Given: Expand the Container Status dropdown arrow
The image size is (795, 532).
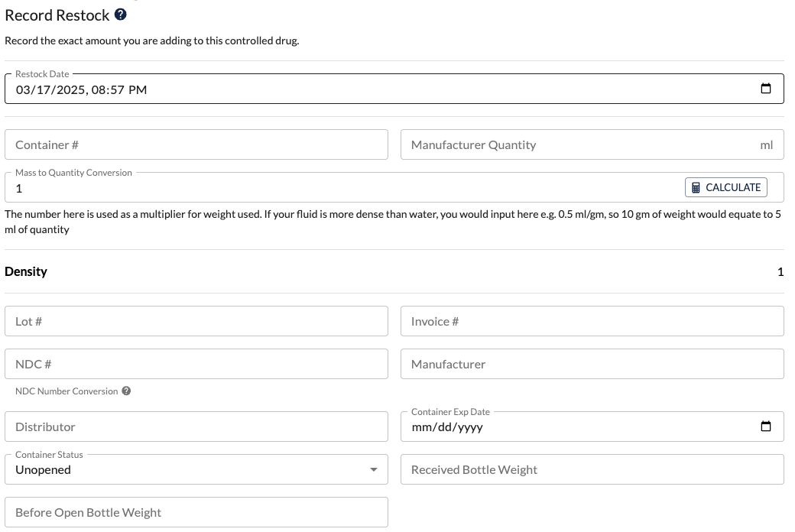Looking at the screenshot, I should click(x=374, y=469).
